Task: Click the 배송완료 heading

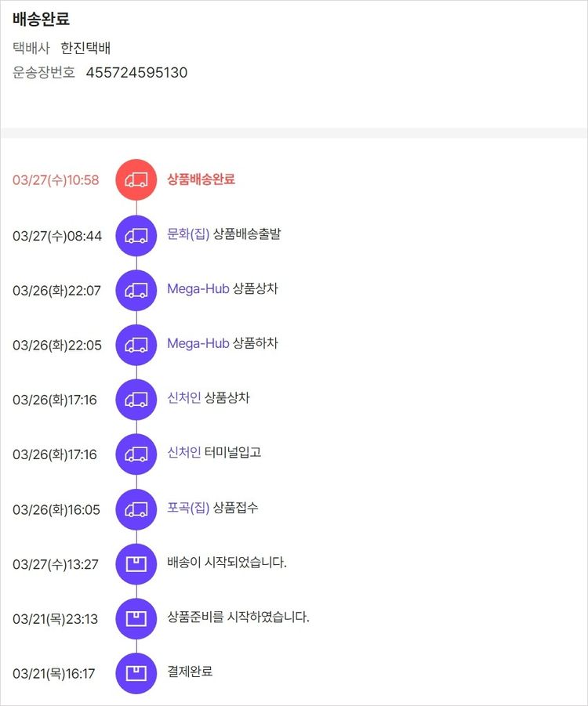Action: 41,20
